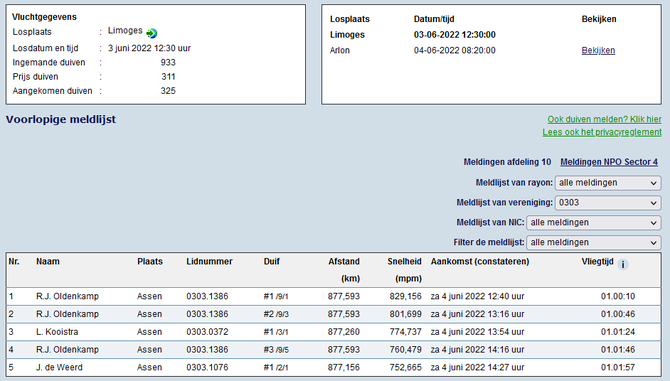This screenshot has height=381, width=670.
Task: Click arrival time za 4 juni 2022 12:40 uur
Action: [477, 296]
